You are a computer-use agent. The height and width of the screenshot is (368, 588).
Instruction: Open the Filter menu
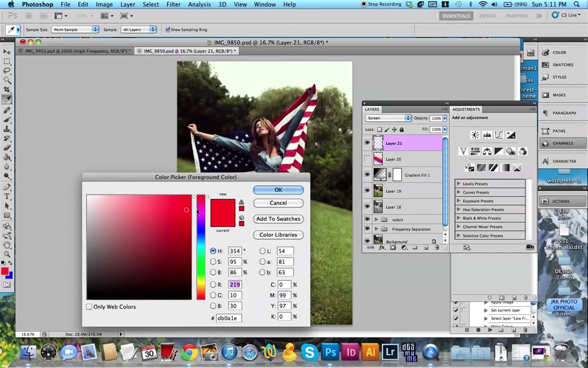(x=173, y=4)
